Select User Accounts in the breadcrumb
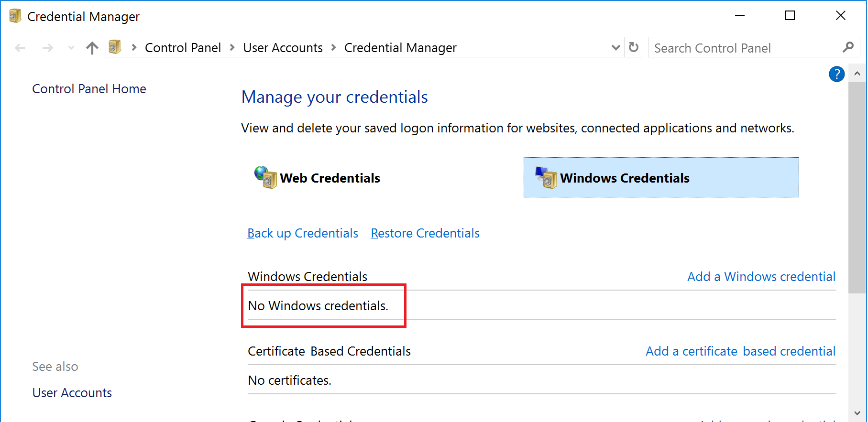The width and height of the screenshot is (868, 422). (283, 48)
